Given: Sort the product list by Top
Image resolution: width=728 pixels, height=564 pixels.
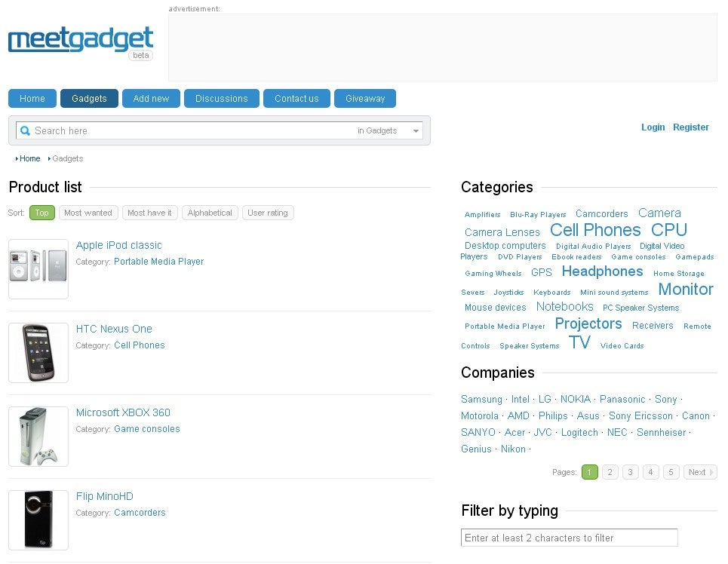Looking at the screenshot, I should [x=41, y=213].
